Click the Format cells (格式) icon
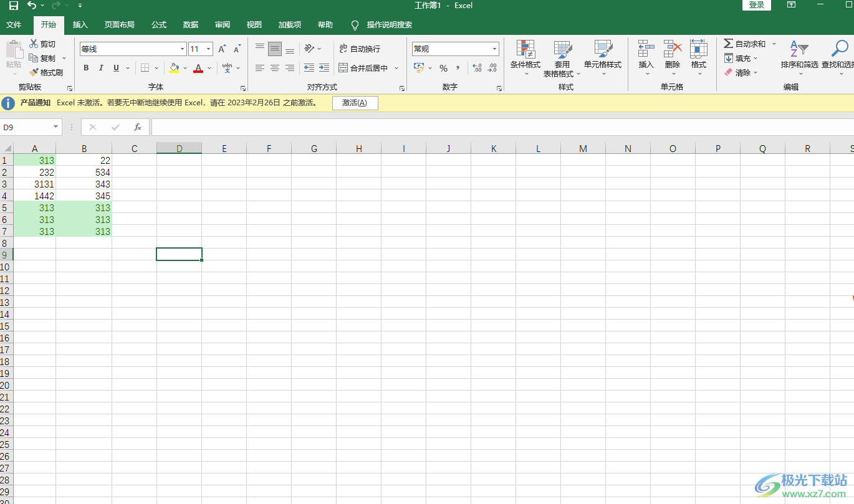 point(699,49)
